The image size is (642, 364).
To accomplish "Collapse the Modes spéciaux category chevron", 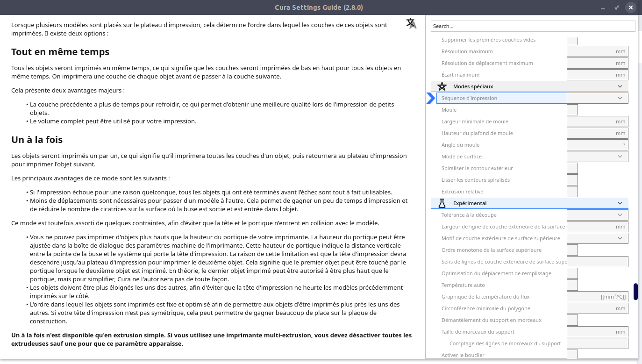I will point(620,86).
